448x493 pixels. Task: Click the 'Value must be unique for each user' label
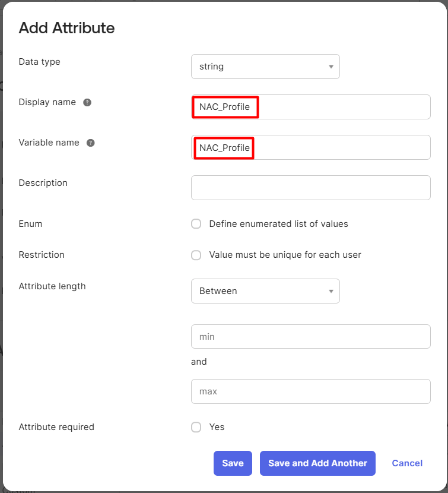[x=285, y=255]
